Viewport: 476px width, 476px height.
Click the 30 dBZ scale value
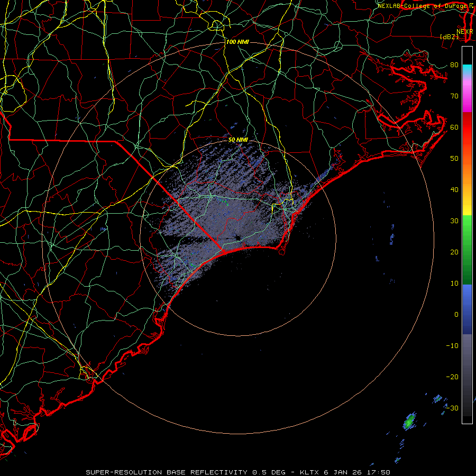454,221
